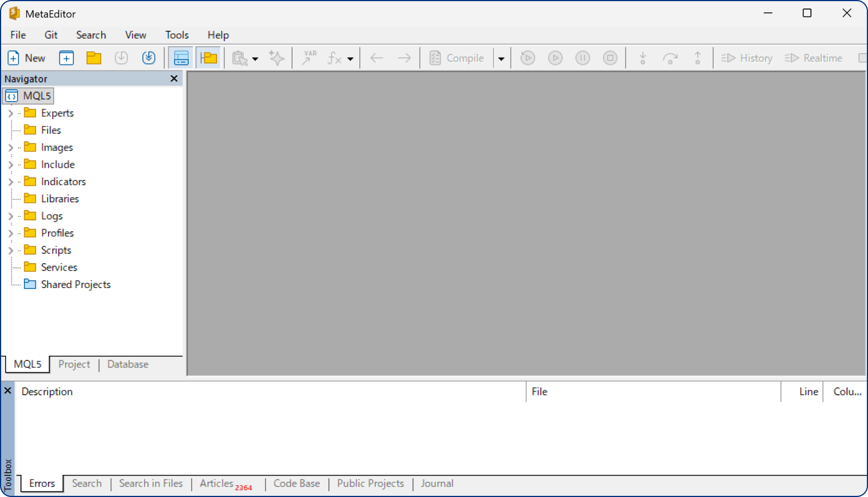The height and width of the screenshot is (497, 868).
Task: Click the navigate back arrow icon
Action: point(377,58)
